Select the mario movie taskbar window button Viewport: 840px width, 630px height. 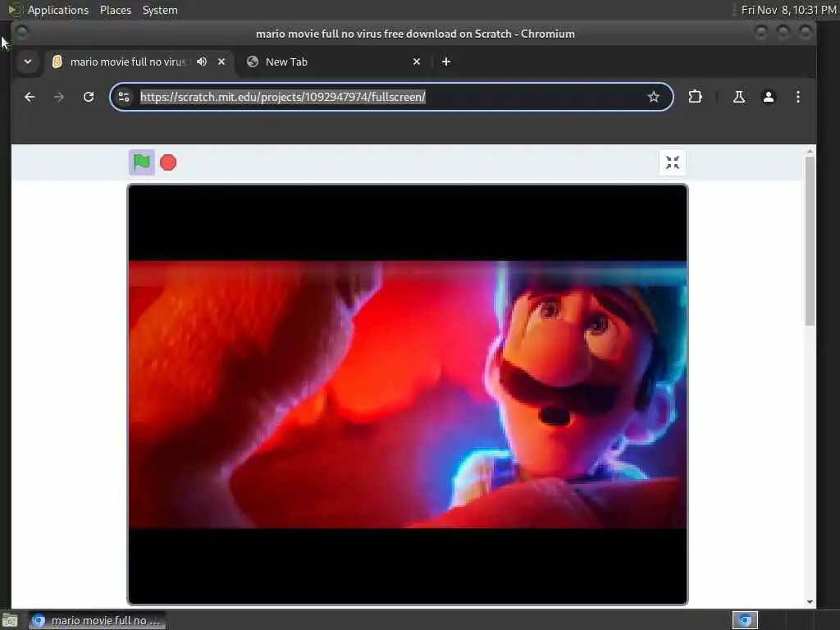[x=97, y=620]
